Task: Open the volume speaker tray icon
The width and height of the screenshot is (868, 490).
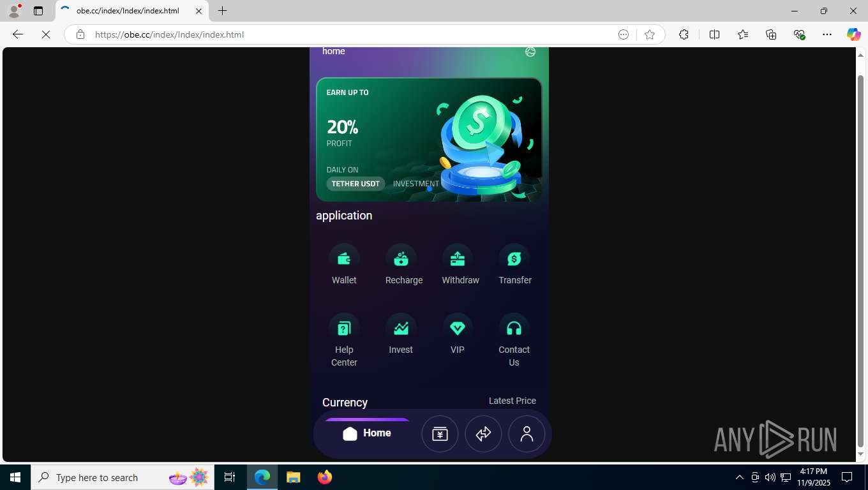Action: [x=770, y=477]
